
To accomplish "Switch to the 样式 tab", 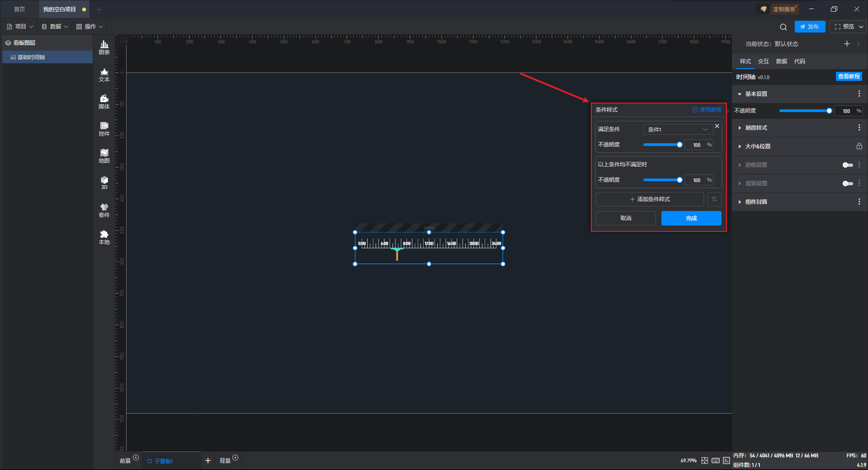I will (745, 61).
